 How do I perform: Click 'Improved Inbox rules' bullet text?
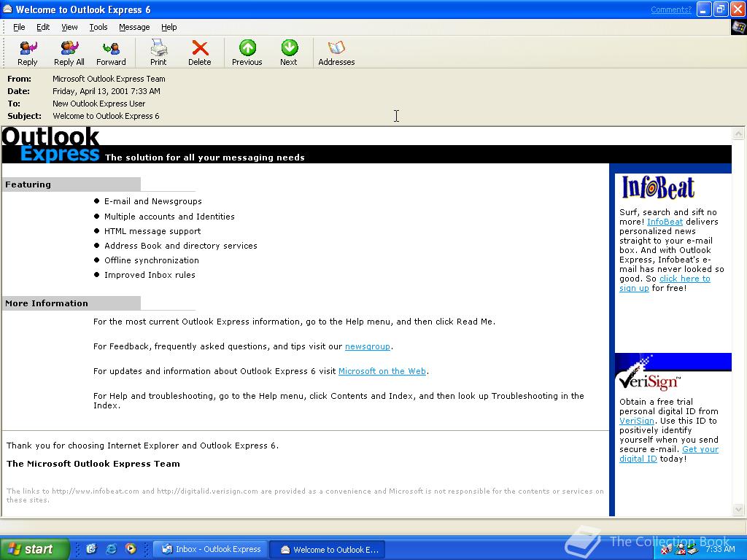150,275
